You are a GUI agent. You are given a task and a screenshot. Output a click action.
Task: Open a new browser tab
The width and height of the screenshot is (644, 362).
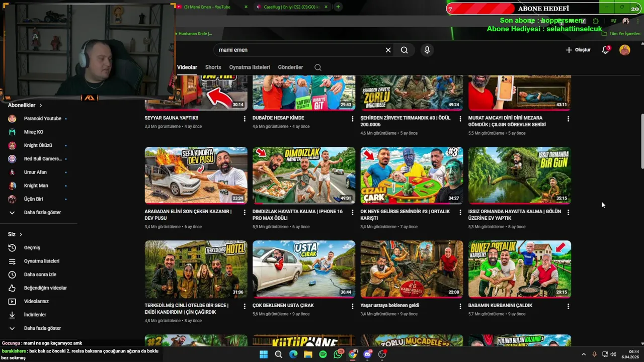point(338,7)
